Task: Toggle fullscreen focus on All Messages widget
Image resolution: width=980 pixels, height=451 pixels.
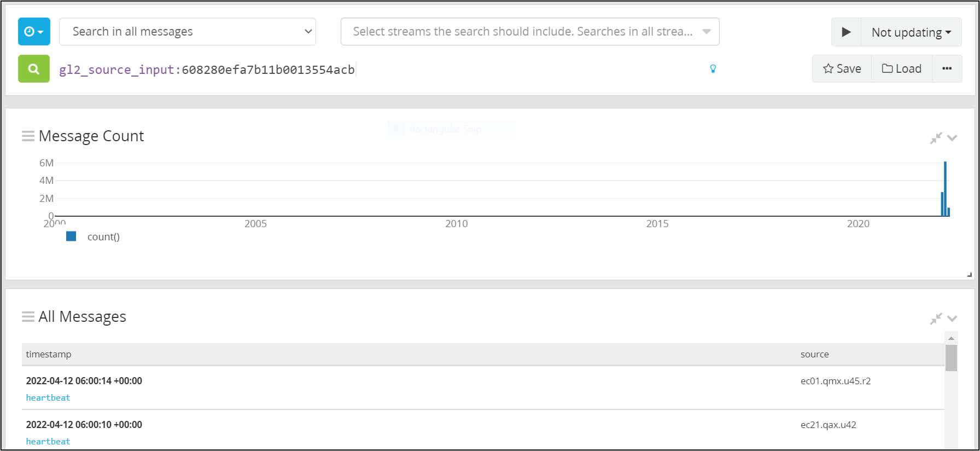Action: point(936,318)
